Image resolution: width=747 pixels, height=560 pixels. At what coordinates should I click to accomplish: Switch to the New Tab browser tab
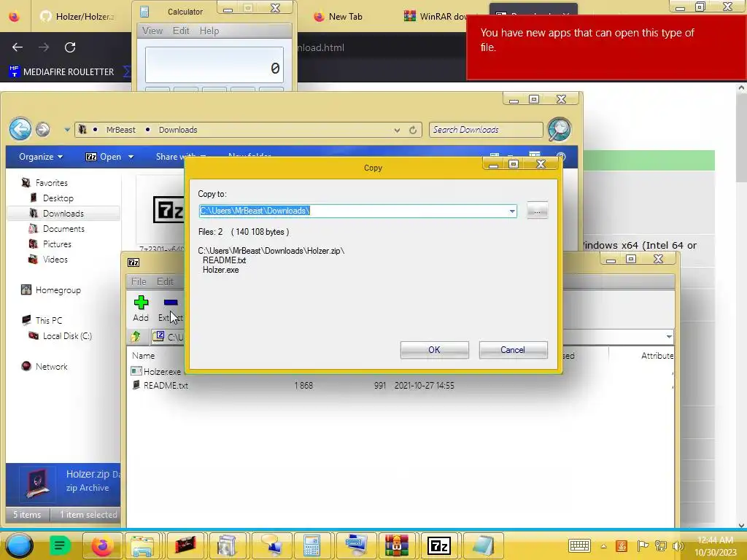(x=338, y=17)
